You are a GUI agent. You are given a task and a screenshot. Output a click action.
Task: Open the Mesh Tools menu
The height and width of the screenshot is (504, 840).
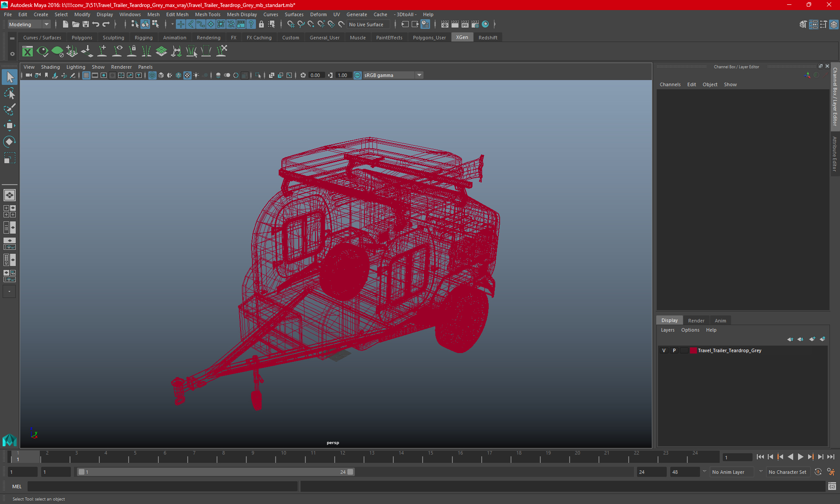[207, 14]
